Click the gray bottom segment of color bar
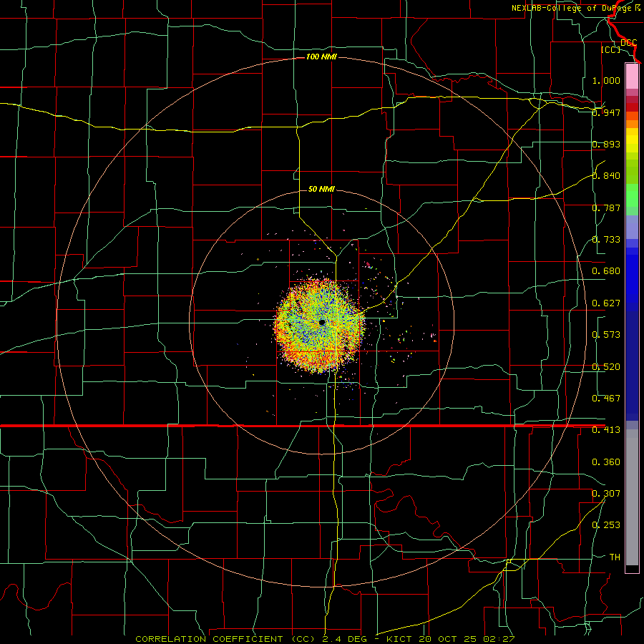644x644 pixels. [632, 497]
